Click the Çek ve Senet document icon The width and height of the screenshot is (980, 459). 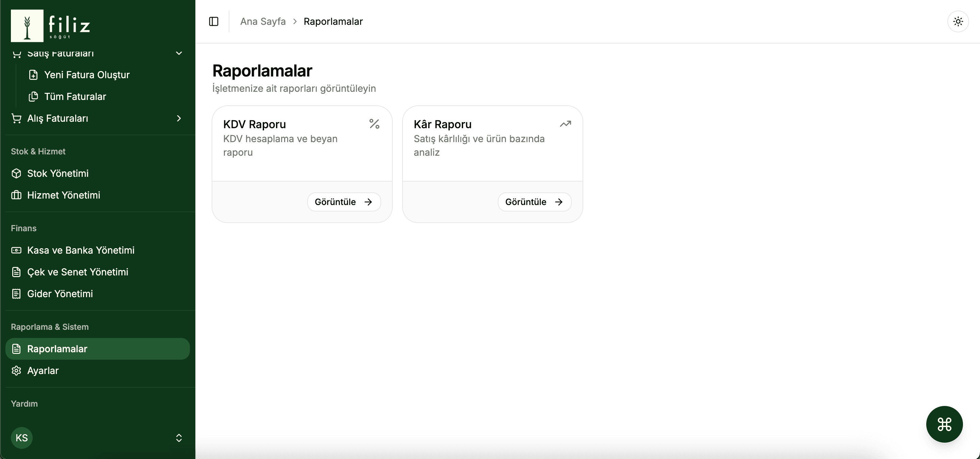16,272
